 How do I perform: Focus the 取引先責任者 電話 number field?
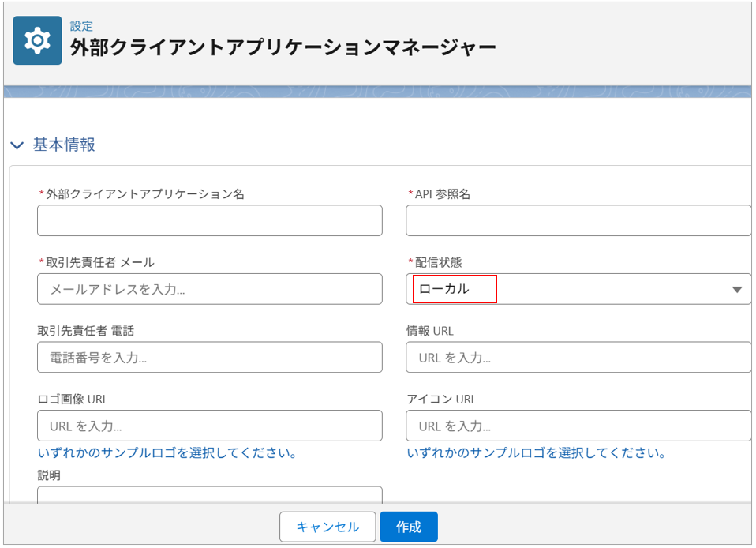[x=209, y=358]
